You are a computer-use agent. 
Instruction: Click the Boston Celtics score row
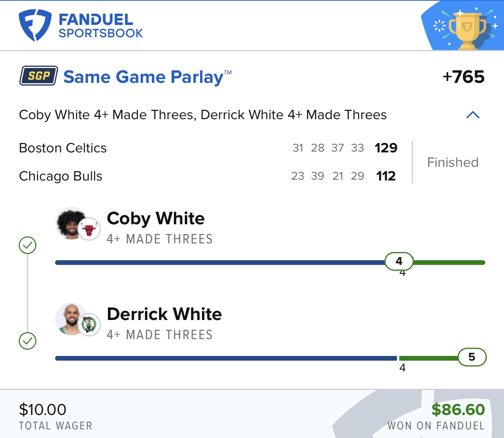coord(208,148)
